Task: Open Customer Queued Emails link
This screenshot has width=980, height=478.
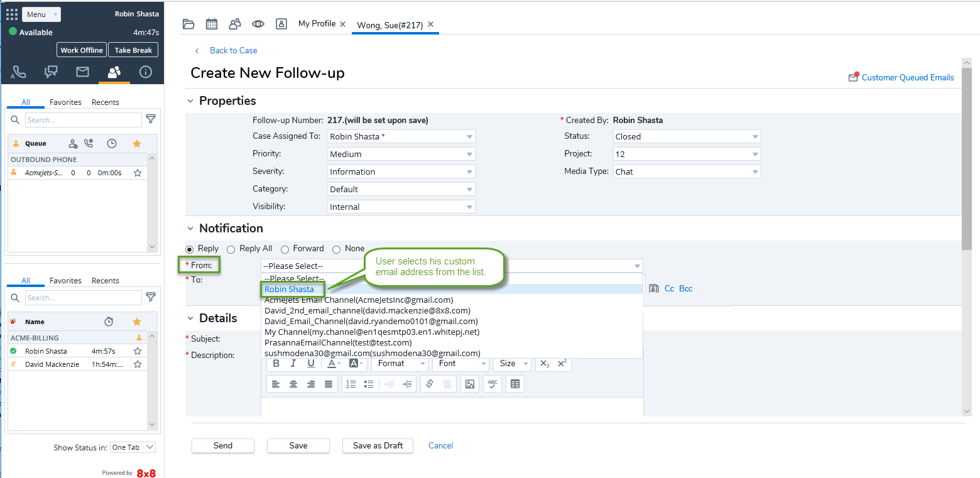Action: 908,77
